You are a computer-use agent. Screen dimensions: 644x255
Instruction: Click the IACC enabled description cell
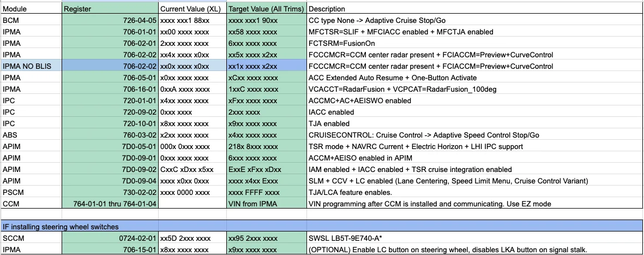coord(475,112)
